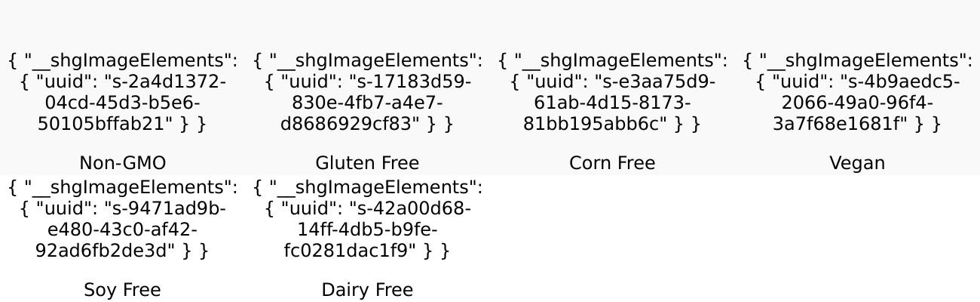
Task: Select the Gluten Free label
Action: 367,163
